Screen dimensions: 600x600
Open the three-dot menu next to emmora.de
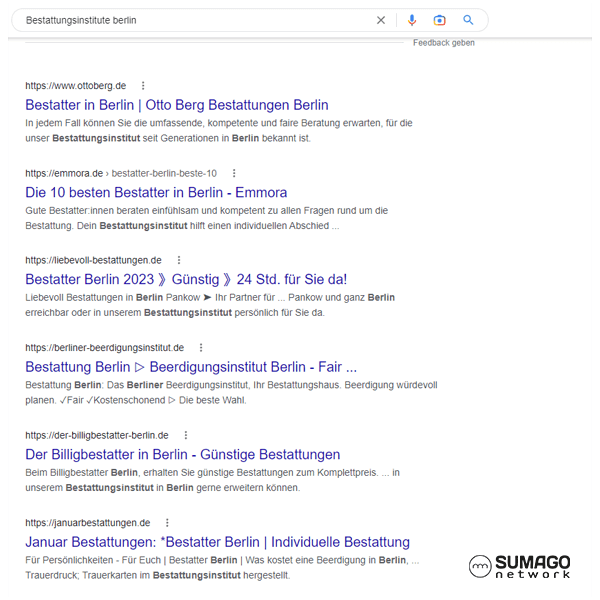click(x=234, y=173)
